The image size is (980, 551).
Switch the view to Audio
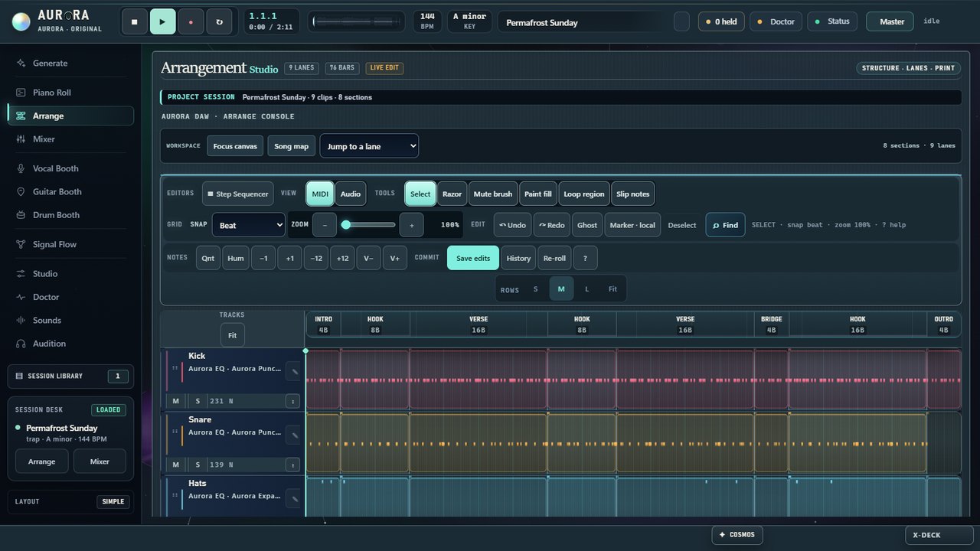point(351,194)
